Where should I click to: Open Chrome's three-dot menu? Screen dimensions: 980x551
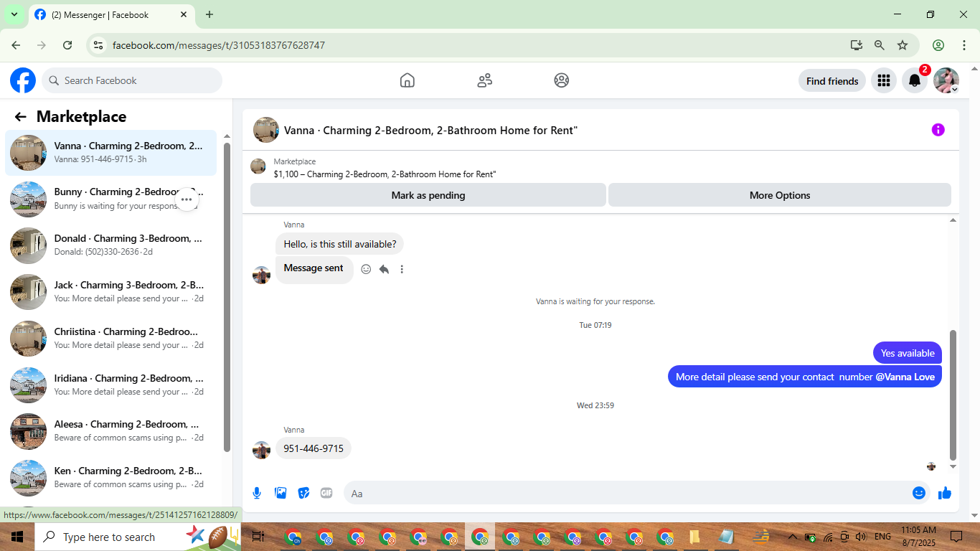tap(964, 45)
